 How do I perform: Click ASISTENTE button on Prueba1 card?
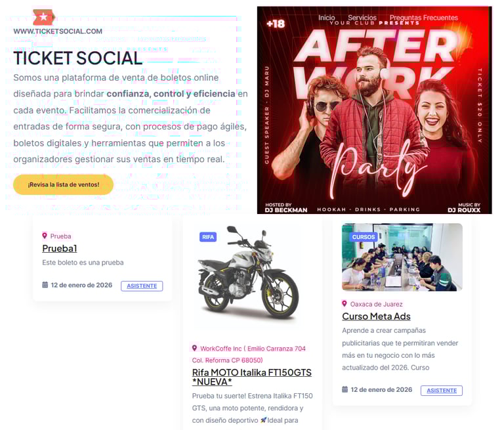click(x=142, y=286)
